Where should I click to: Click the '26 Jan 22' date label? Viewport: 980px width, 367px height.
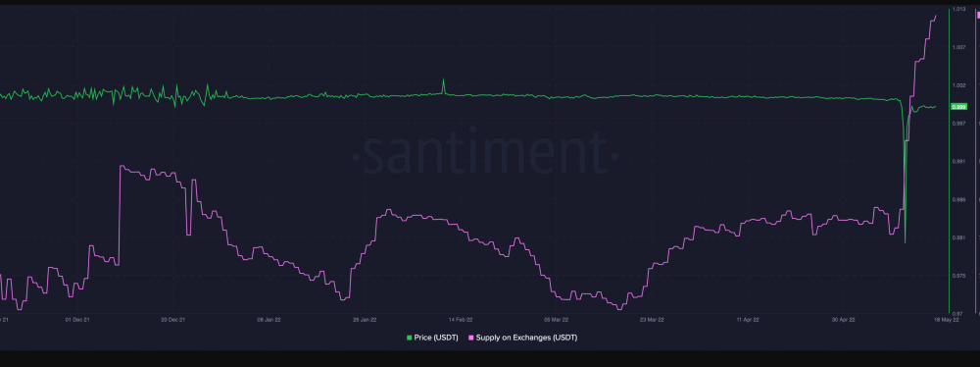365,319
